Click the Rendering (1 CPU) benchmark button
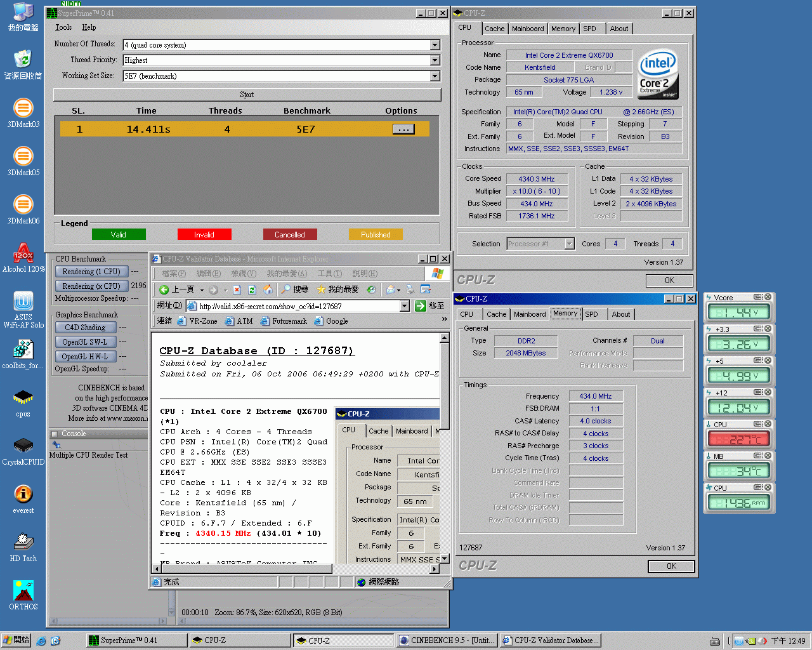812x650 pixels. pos(91,272)
